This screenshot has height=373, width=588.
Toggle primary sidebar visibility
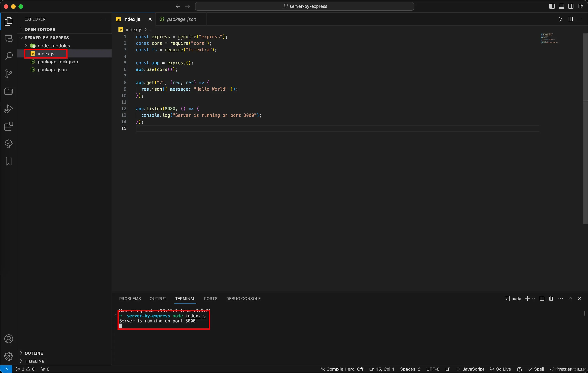552,6
